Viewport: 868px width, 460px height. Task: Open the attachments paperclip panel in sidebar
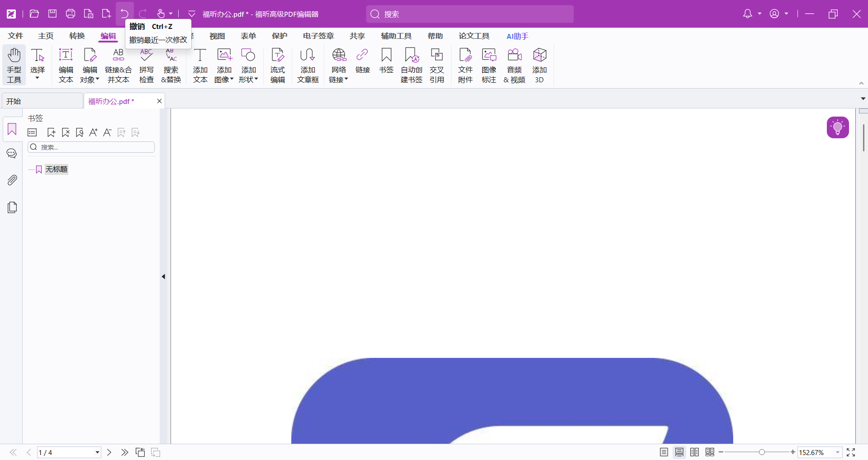(12, 180)
